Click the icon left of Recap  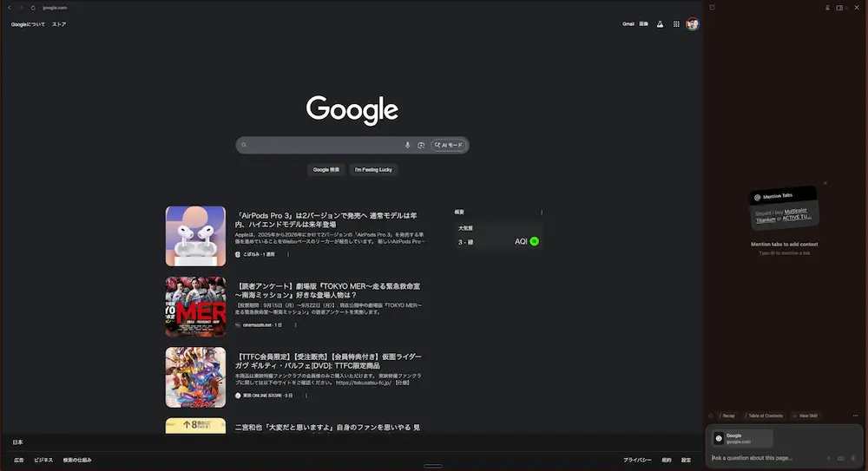[712, 415]
